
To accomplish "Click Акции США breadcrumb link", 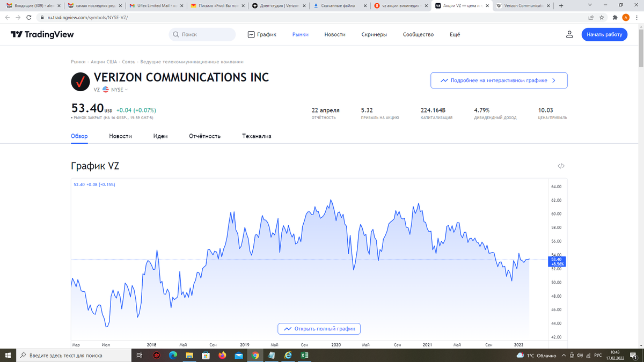I will [x=104, y=62].
